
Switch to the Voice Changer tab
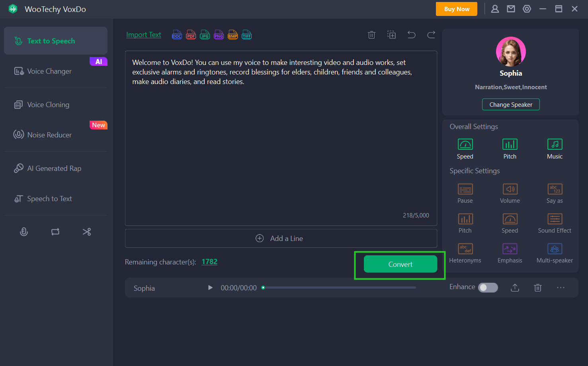pyautogui.click(x=49, y=71)
